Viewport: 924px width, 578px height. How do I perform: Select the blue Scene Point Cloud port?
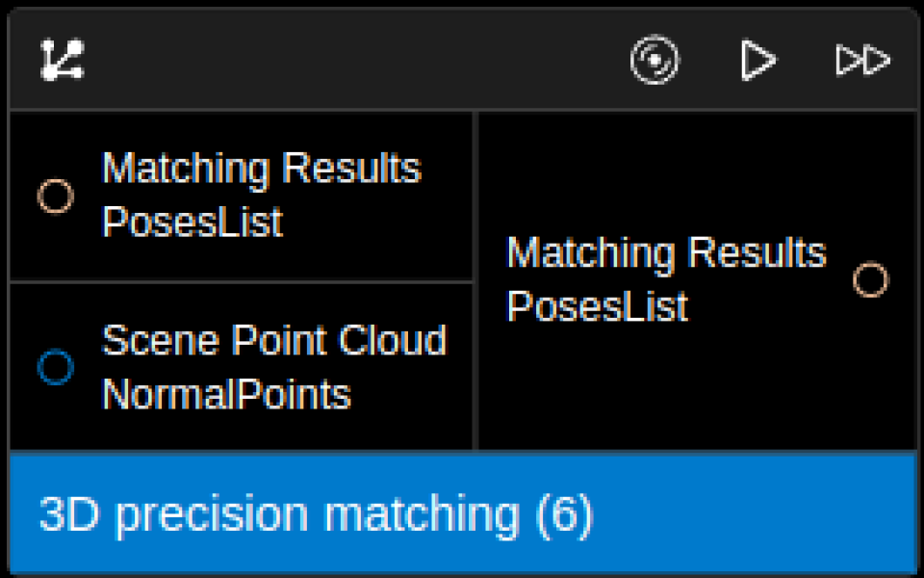(x=55, y=367)
